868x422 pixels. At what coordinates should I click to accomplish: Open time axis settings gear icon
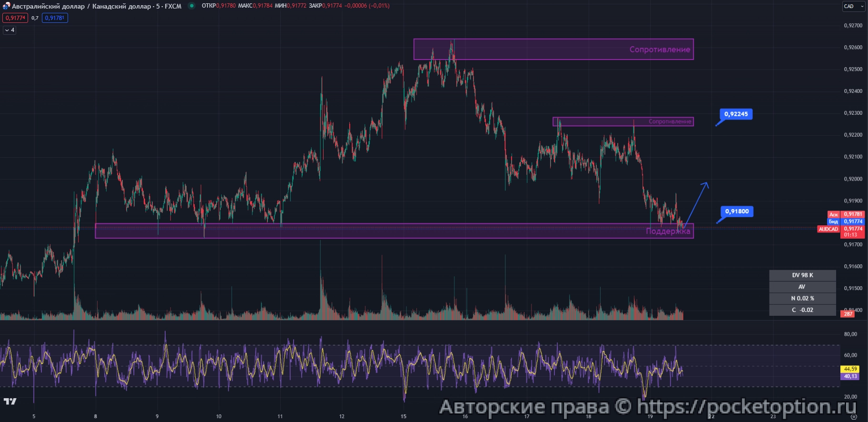[x=854, y=416]
